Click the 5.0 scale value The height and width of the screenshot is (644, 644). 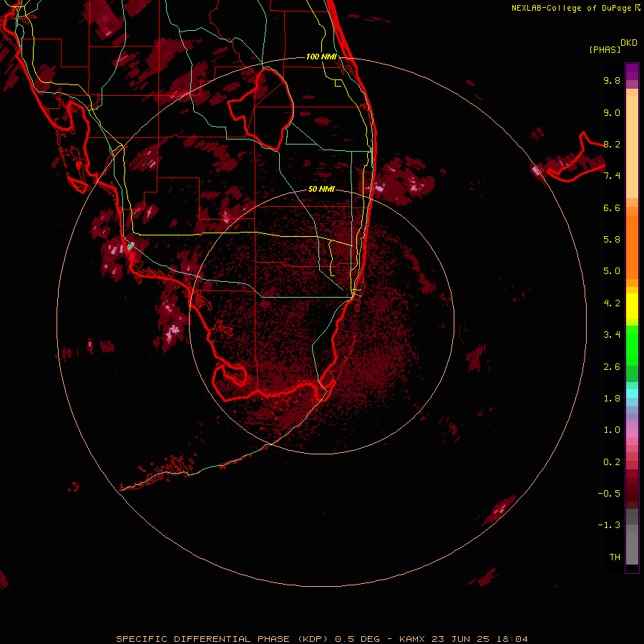point(612,271)
